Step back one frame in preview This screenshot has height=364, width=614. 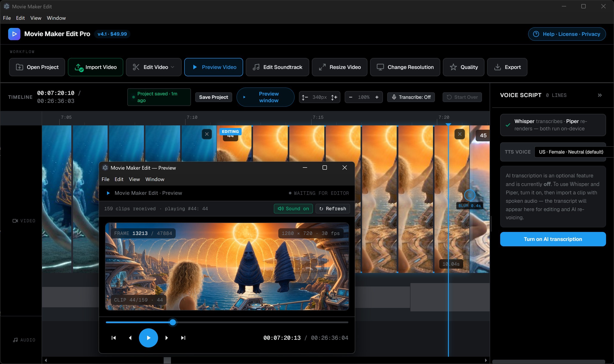coord(130,338)
